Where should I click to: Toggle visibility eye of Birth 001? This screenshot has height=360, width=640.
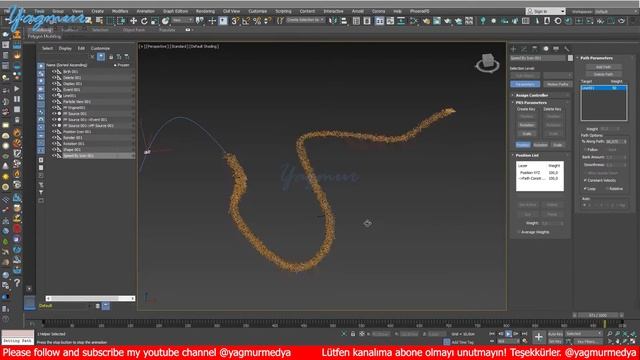(x=53, y=71)
